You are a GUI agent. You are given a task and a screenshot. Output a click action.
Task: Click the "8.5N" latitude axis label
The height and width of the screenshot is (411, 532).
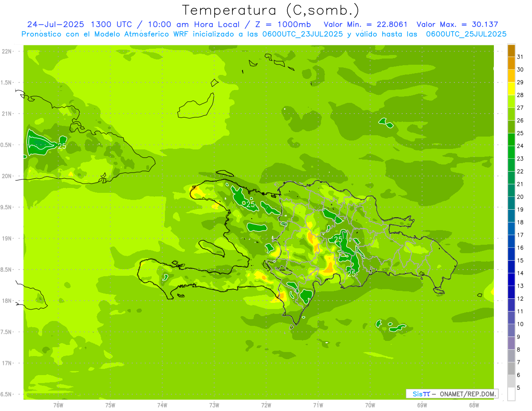tap(7, 270)
